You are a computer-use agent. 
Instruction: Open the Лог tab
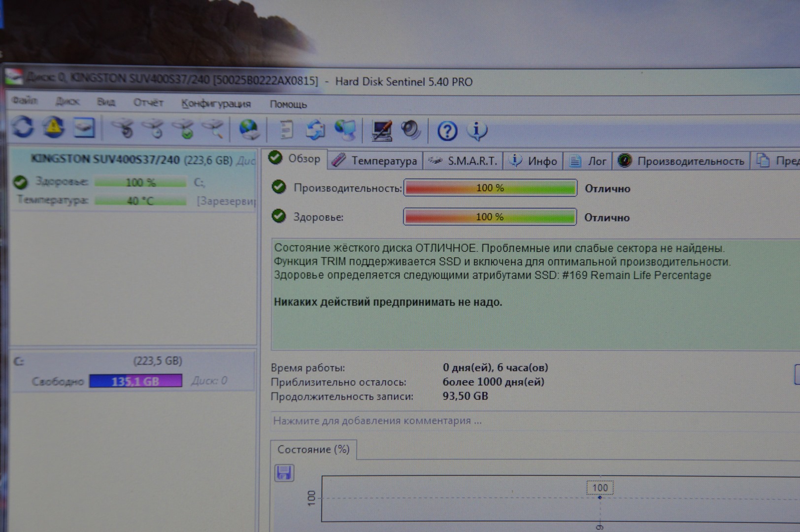[x=588, y=161]
